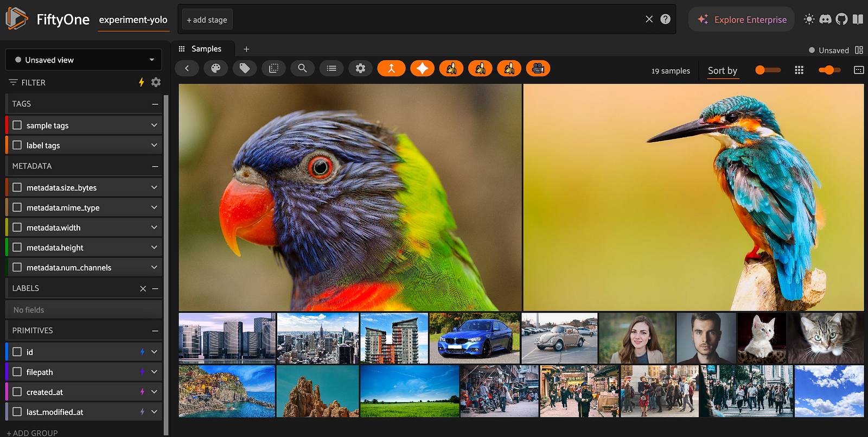Open the GitHub link icon
The width and height of the screenshot is (868, 437).
(841, 20)
